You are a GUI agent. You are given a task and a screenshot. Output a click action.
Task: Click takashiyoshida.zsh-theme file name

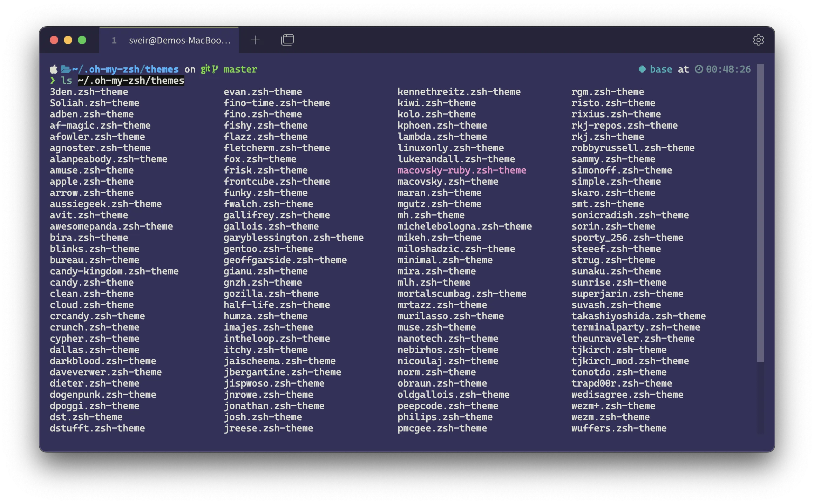coord(638,316)
